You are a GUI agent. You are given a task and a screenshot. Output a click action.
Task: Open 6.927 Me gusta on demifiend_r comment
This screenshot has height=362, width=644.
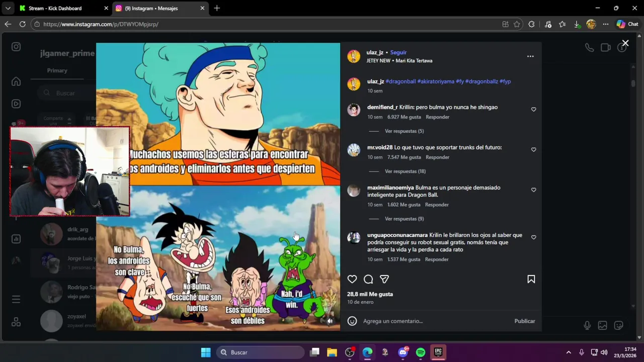[404, 117]
